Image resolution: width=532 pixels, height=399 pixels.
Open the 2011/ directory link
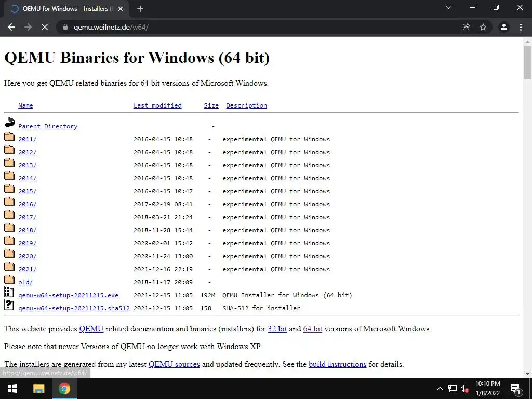point(28,139)
